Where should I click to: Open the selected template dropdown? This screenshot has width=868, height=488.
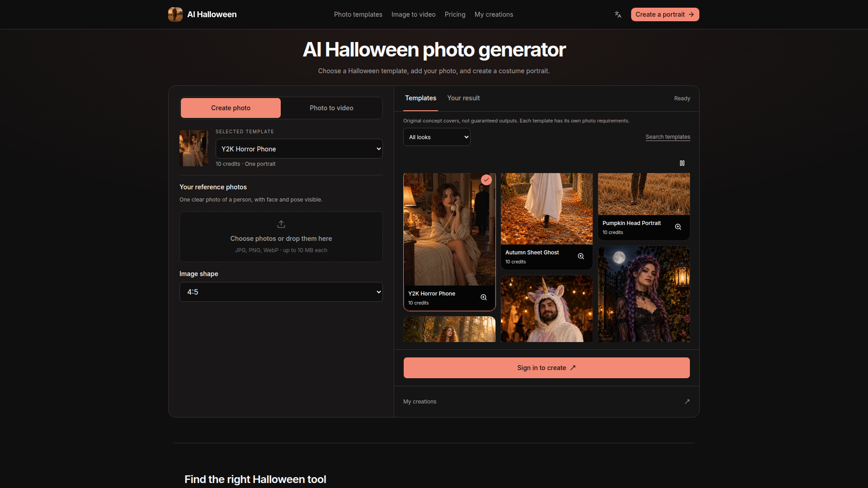pyautogui.click(x=299, y=149)
